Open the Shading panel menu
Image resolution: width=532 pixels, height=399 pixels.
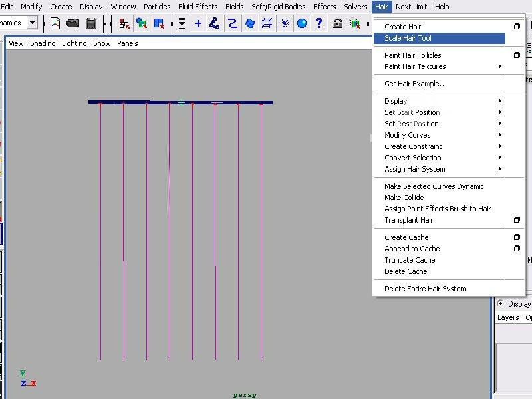coord(43,43)
